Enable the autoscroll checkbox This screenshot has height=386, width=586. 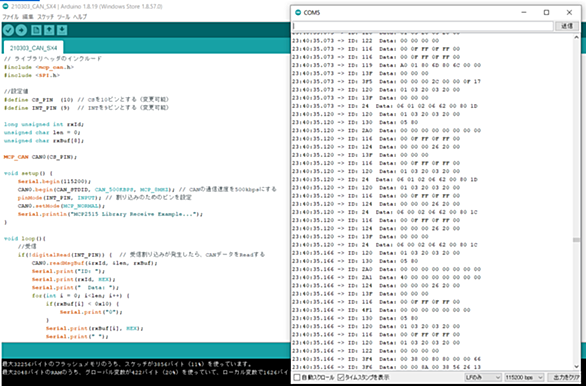point(297,377)
